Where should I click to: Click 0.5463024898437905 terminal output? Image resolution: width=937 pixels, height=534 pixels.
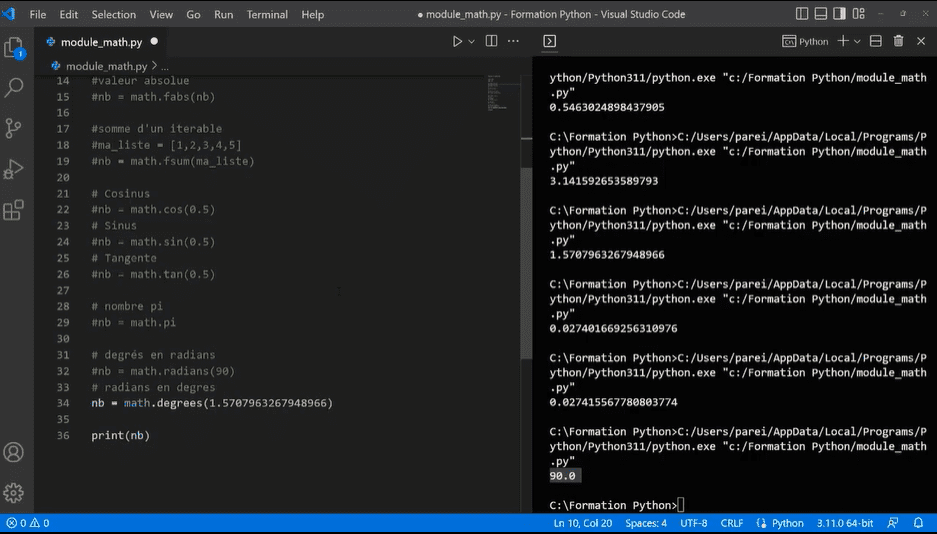pyautogui.click(x=607, y=108)
